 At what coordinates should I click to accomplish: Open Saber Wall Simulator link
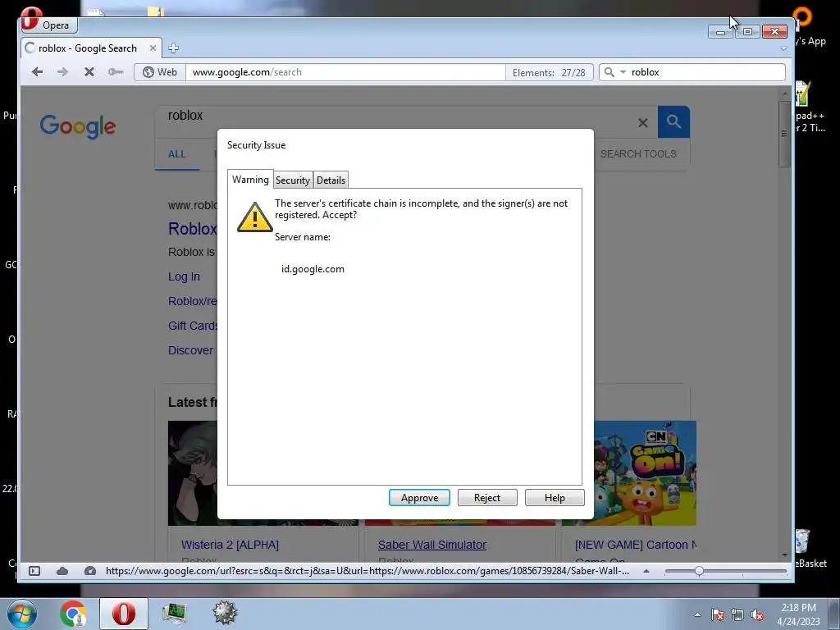click(431, 545)
